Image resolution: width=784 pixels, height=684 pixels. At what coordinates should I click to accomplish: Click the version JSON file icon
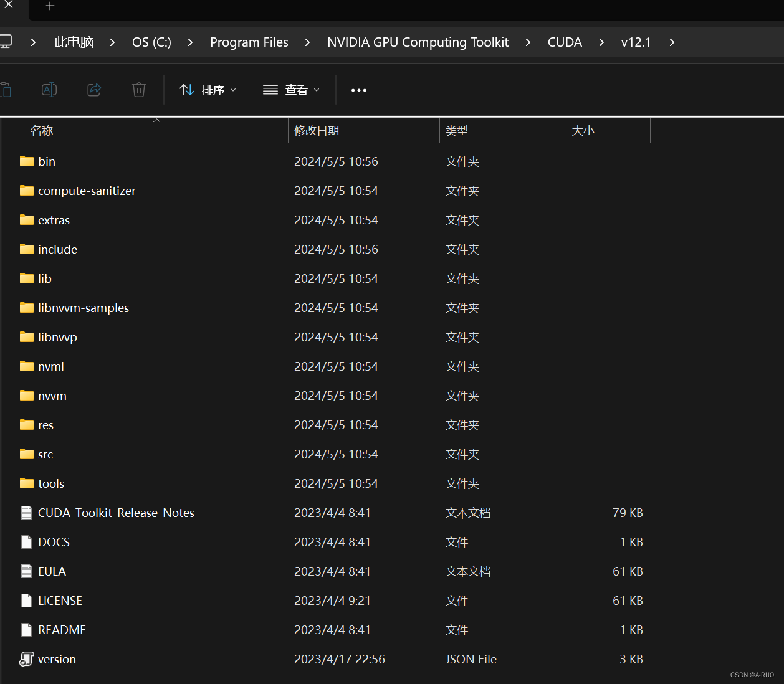pos(26,658)
